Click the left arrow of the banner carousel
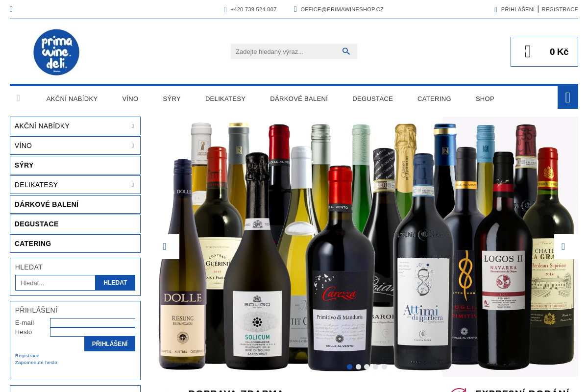The height and width of the screenshot is (392, 588). 164,246
